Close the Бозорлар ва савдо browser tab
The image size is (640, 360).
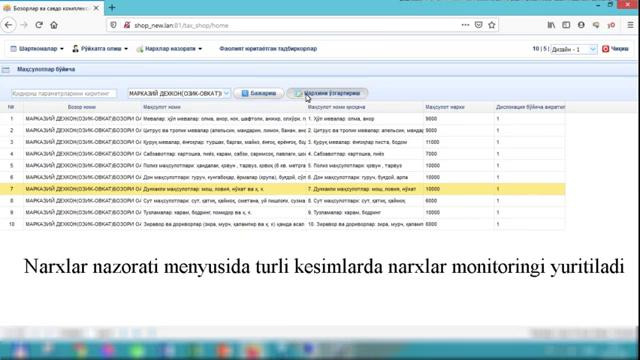click(96, 8)
